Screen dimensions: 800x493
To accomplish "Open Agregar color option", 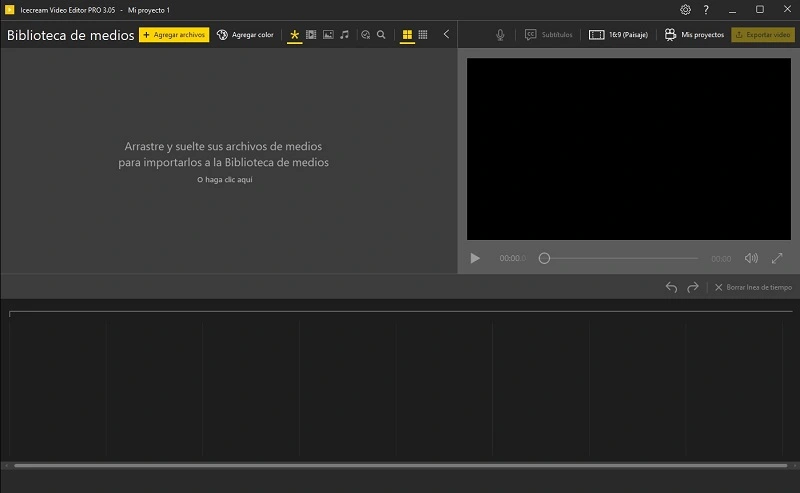I will 245,35.
